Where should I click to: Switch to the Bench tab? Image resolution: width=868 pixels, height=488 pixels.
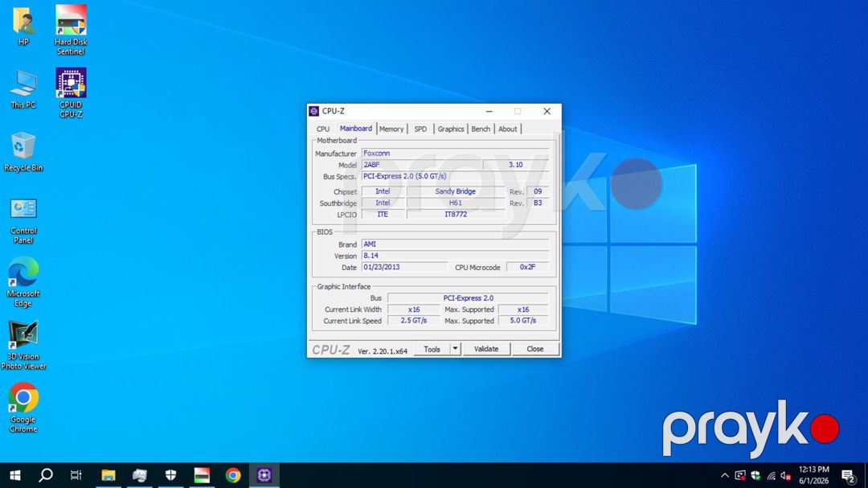[481, 129]
